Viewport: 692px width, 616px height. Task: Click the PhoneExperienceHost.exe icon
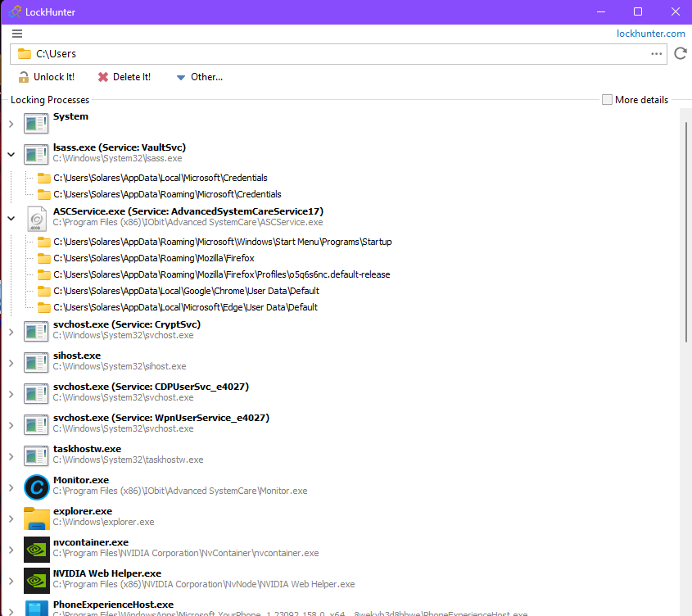(37, 608)
